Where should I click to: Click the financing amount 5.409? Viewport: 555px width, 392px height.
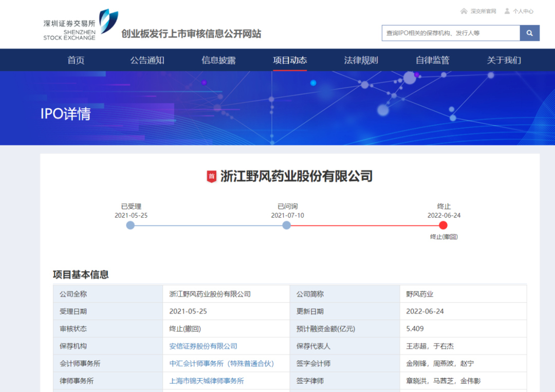(x=415, y=329)
